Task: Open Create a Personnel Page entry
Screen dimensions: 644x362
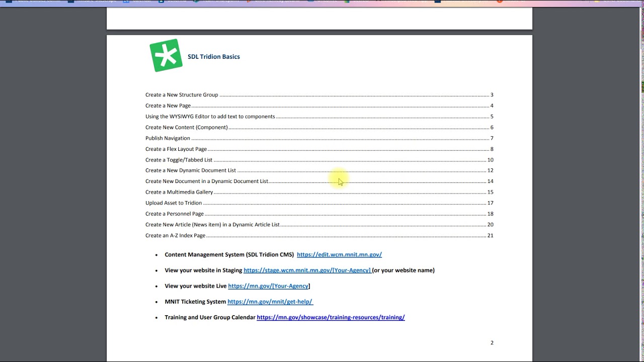Action: tap(319, 214)
